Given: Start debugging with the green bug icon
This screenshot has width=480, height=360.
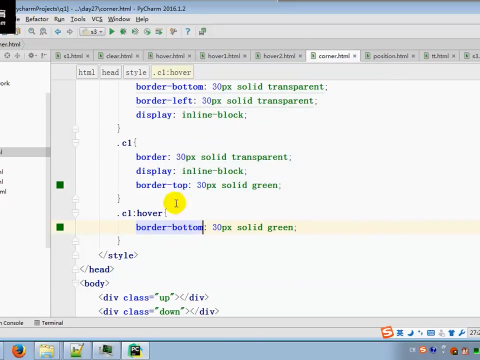Looking at the screenshot, I should [123, 32].
